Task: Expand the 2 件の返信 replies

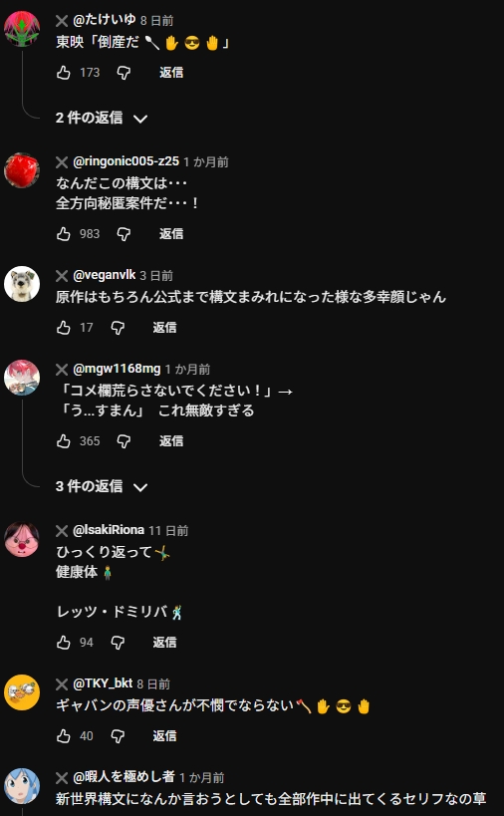Action: [x=102, y=119]
